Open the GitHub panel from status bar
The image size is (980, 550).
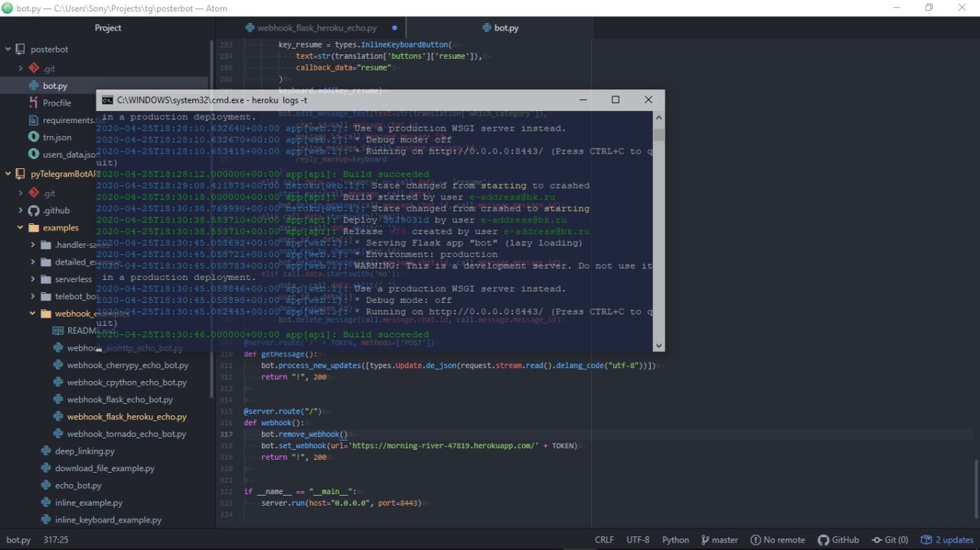pos(838,540)
